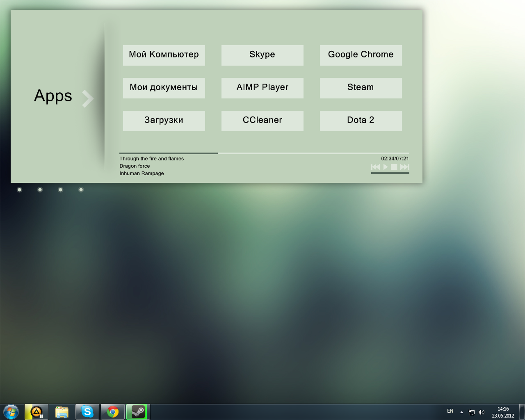Play the current track
The height and width of the screenshot is (420, 525).
click(x=386, y=167)
